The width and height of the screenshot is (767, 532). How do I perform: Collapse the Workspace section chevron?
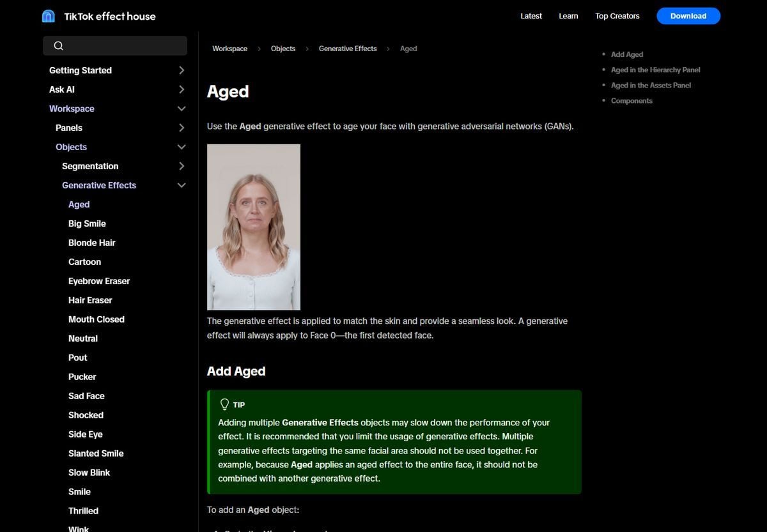182,109
